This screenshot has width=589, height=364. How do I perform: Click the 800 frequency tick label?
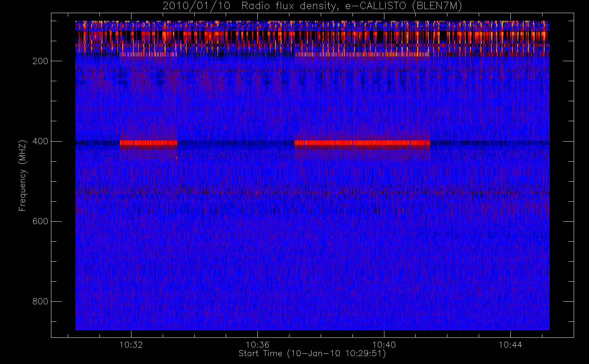point(40,301)
